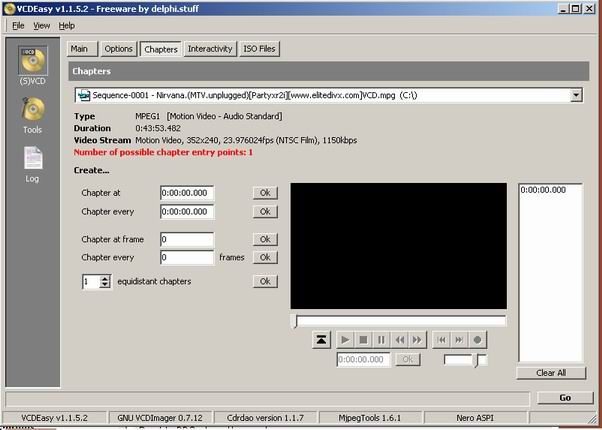Click the VCDEasy v1.1.5.2 status entry
This screenshot has height=430, width=602.
pos(54,418)
